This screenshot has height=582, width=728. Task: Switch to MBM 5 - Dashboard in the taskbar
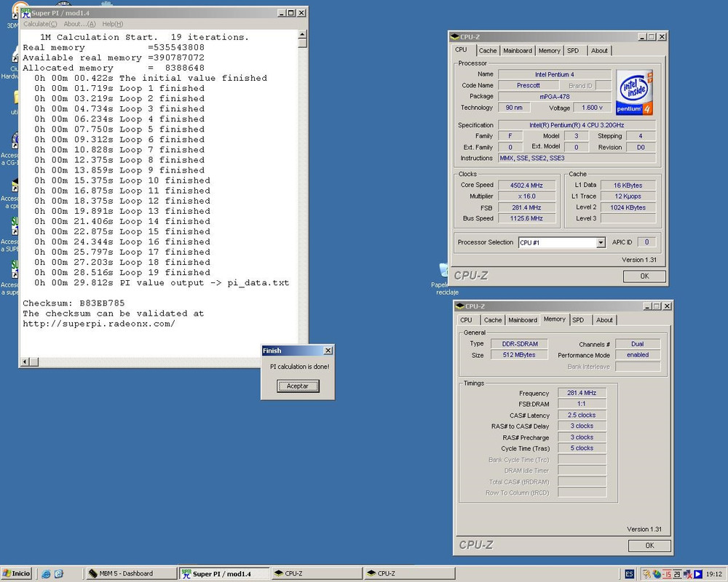[x=130, y=574]
